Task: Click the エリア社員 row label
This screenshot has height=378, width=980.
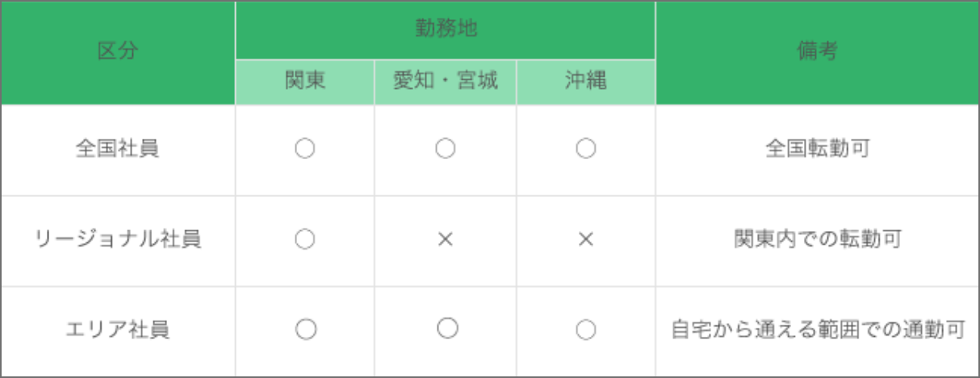Action: [x=118, y=330]
